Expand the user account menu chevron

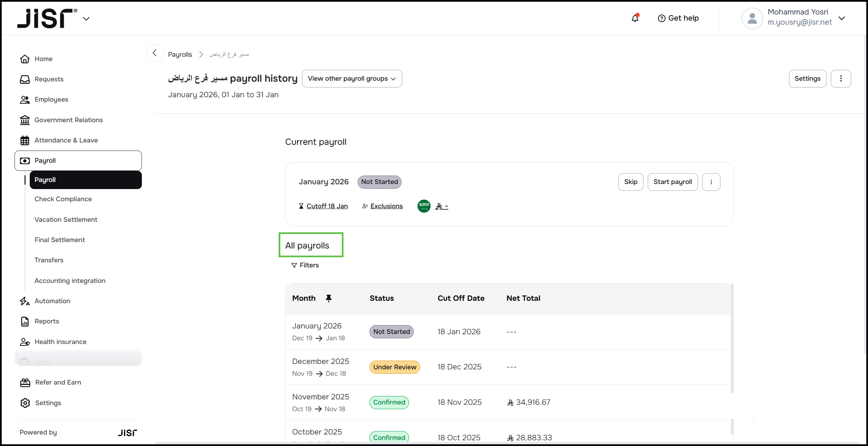tap(842, 18)
